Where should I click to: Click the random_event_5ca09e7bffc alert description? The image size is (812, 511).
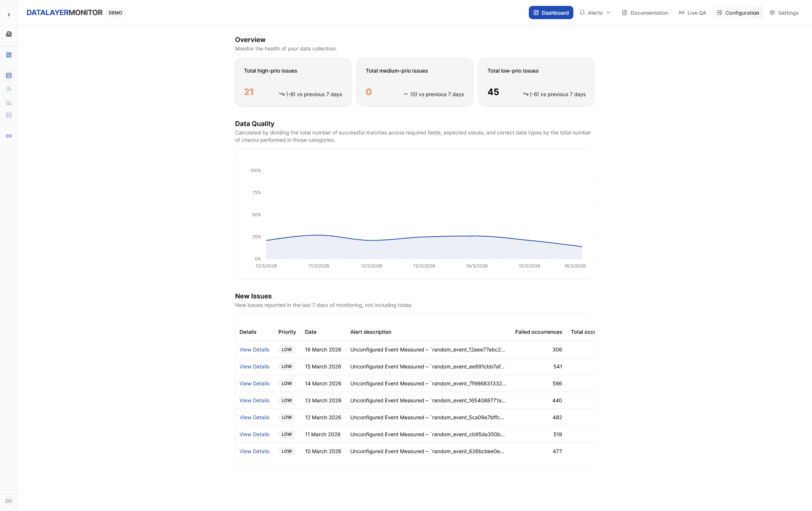[427, 417]
